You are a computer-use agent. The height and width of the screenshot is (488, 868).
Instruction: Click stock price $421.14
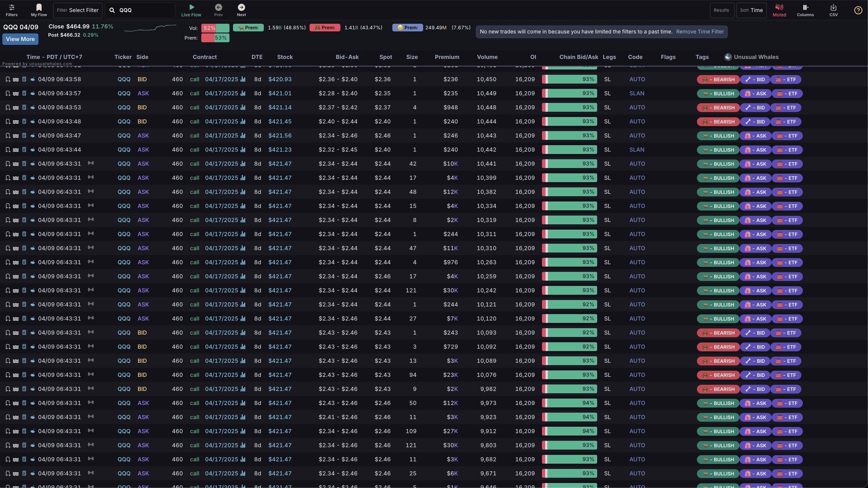point(280,107)
